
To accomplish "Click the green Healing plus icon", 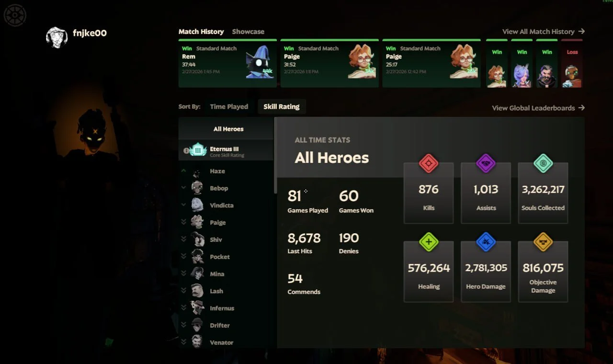I will [x=429, y=242].
